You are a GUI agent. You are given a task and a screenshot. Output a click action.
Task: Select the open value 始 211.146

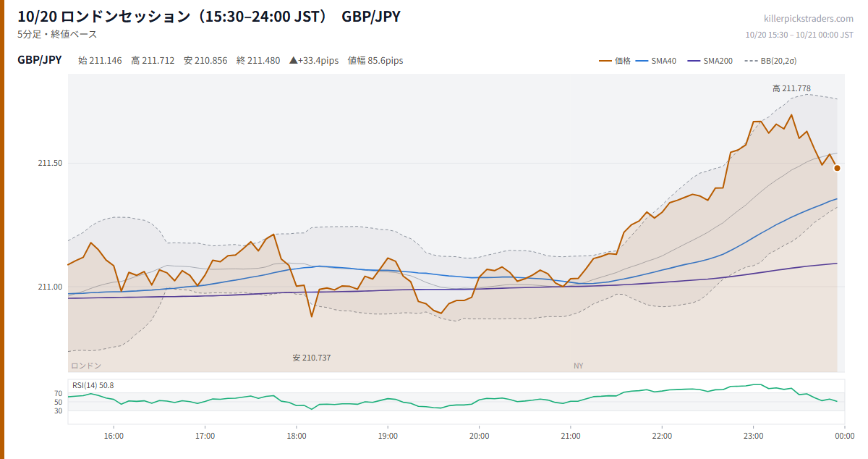100,61
